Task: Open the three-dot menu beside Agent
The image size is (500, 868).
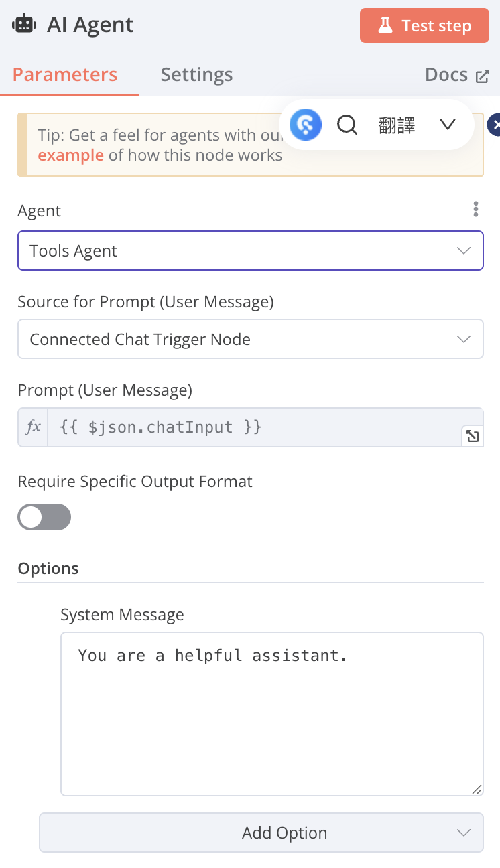Action: 475,210
